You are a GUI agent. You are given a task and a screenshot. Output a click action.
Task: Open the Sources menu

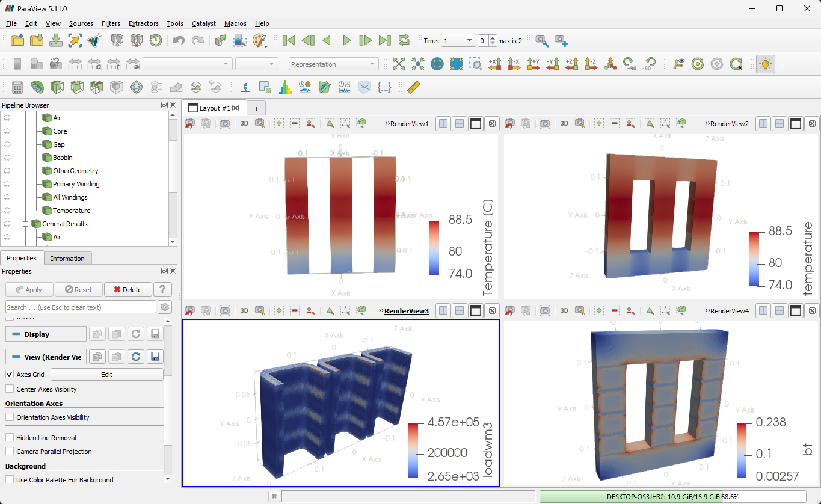click(81, 23)
